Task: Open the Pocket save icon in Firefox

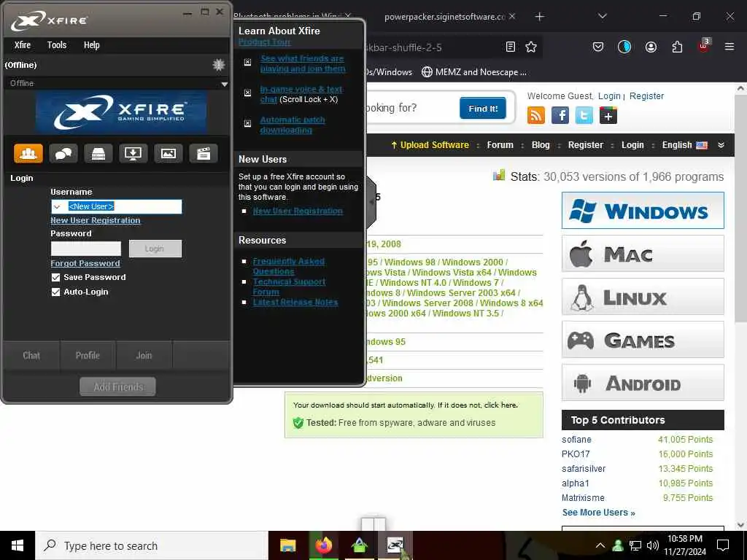Action: click(x=598, y=47)
